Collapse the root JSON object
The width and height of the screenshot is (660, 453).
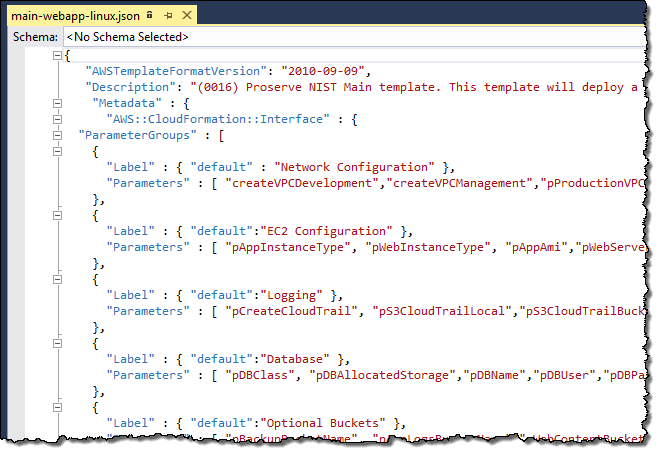(x=57, y=56)
